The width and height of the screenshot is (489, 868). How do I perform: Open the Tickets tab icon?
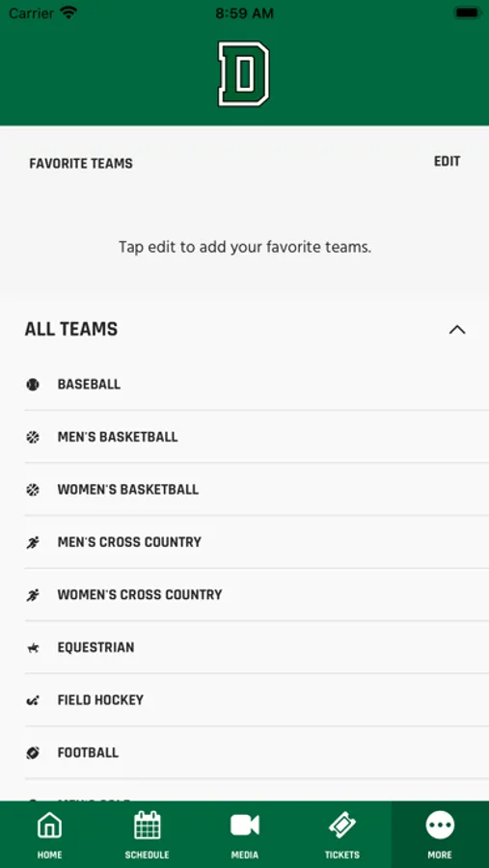[x=342, y=826]
